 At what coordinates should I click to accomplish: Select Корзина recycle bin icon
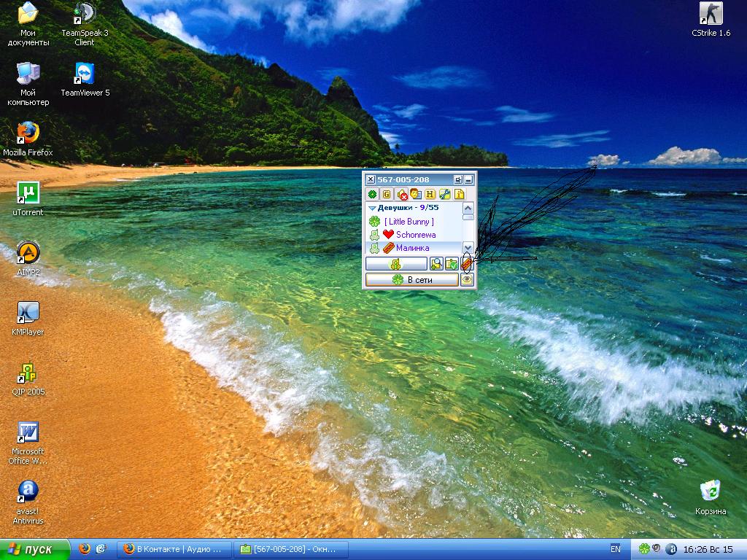[711, 498]
